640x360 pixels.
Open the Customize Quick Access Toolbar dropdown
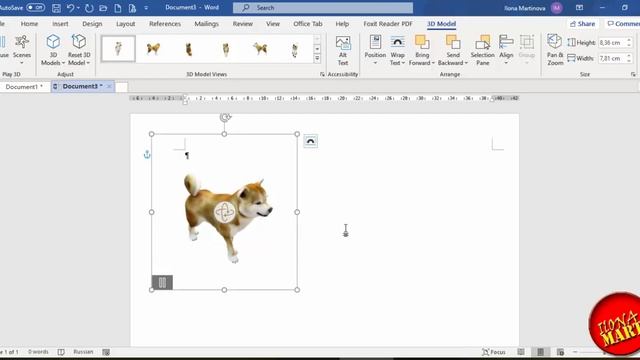click(x=146, y=8)
